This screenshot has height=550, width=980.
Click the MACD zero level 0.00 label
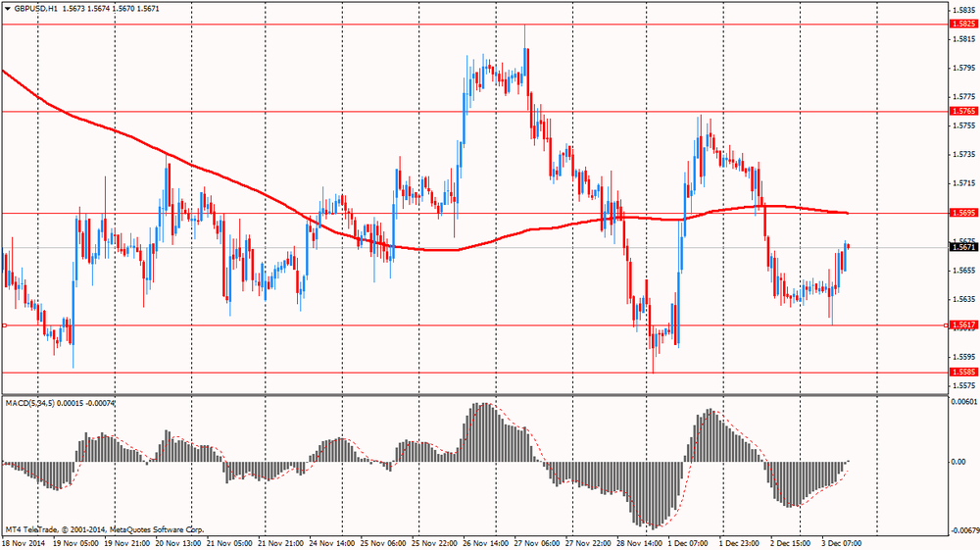click(958, 462)
